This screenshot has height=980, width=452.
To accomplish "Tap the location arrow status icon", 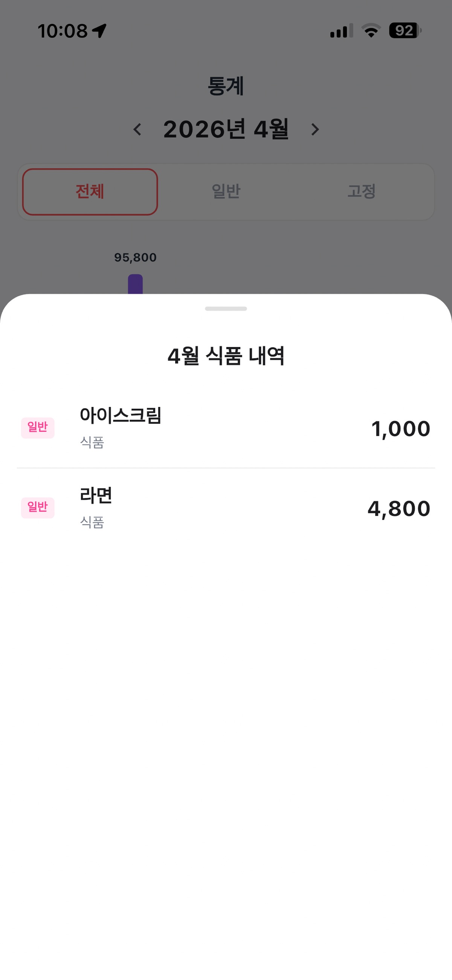I will click(x=99, y=31).
